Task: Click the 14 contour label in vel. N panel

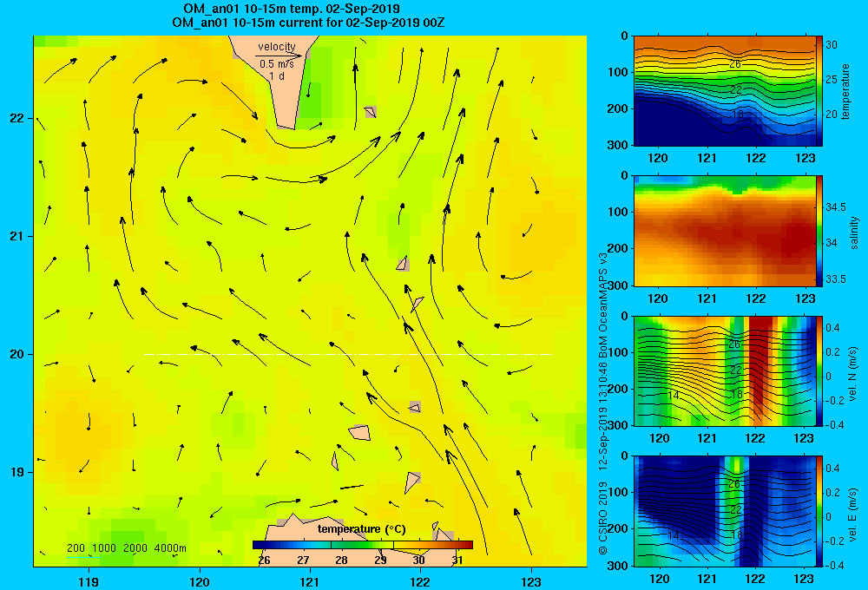Action: pos(674,395)
